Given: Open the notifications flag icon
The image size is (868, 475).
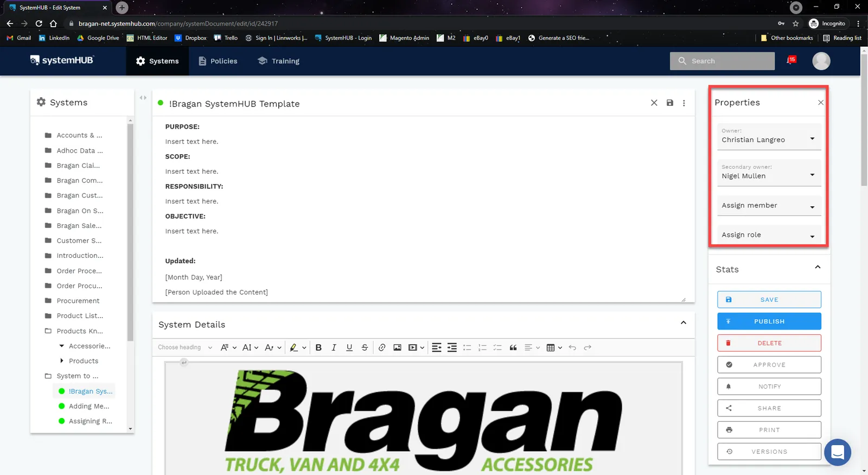Looking at the screenshot, I should tap(791, 60).
